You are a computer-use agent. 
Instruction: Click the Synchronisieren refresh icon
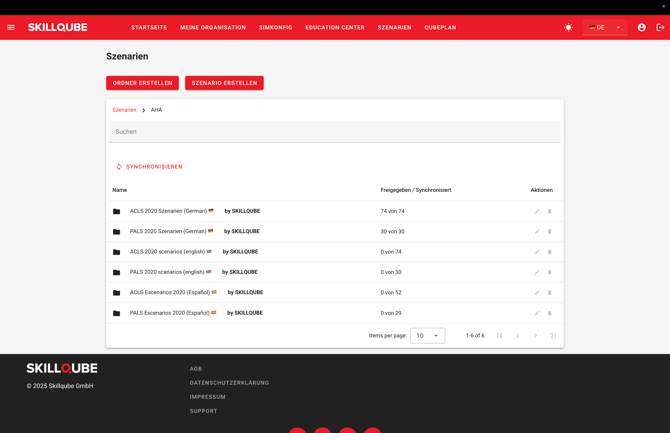(119, 167)
